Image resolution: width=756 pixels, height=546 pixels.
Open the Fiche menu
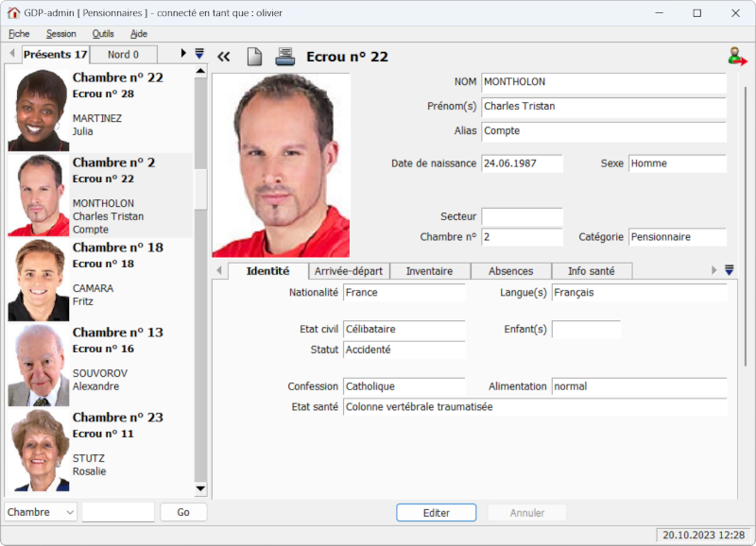(x=19, y=33)
